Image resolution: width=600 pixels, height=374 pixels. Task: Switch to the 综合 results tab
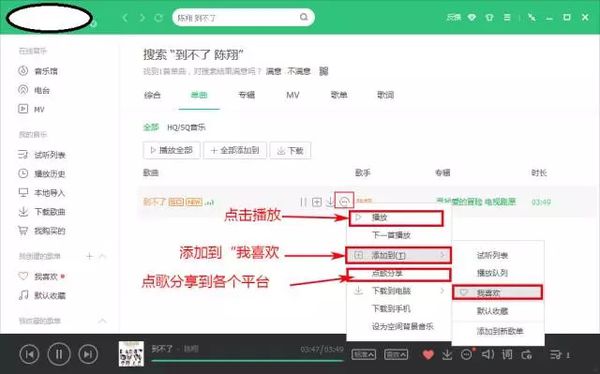(x=152, y=95)
